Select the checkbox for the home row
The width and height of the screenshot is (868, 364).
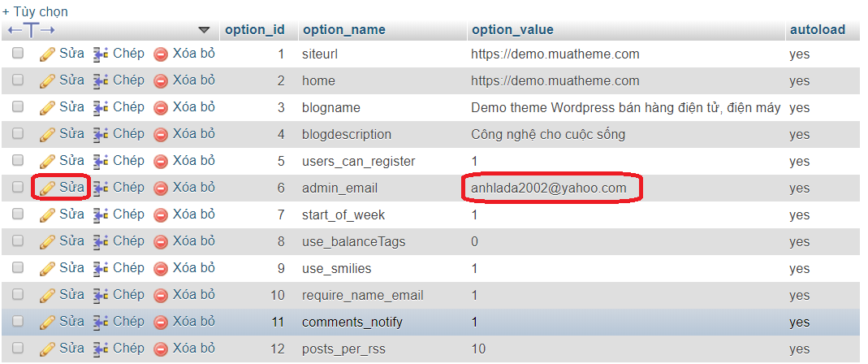point(18,80)
